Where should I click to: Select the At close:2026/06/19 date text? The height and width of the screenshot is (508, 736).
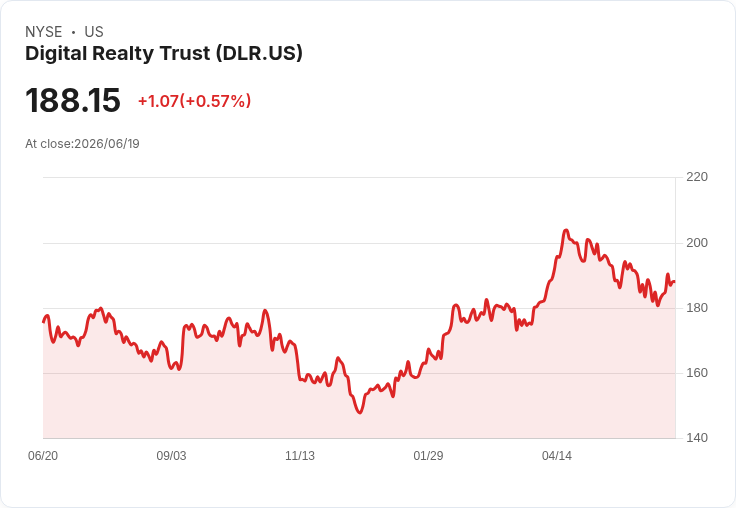[82, 144]
